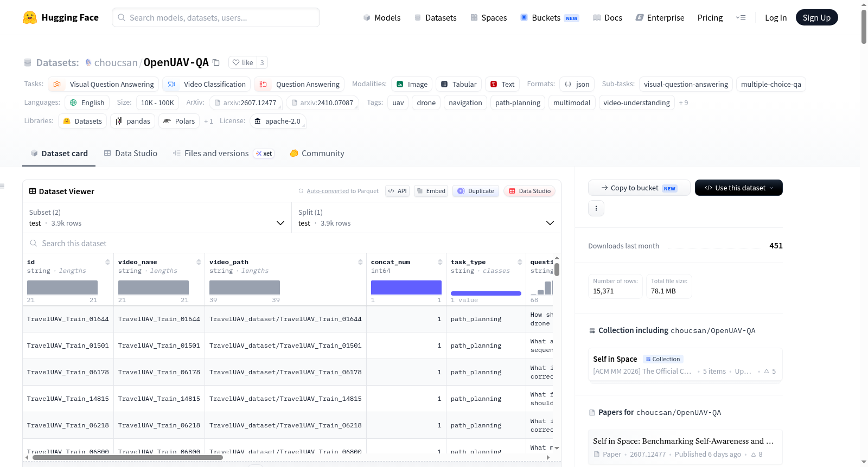Filter by the Tabular modality tag
The image size is (868, 467).
coord(458,84)
